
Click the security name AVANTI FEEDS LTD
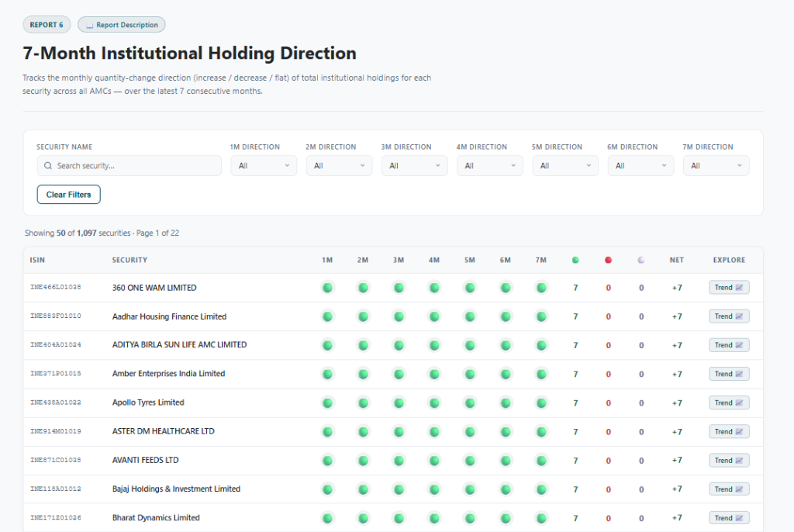pos(145,461)
